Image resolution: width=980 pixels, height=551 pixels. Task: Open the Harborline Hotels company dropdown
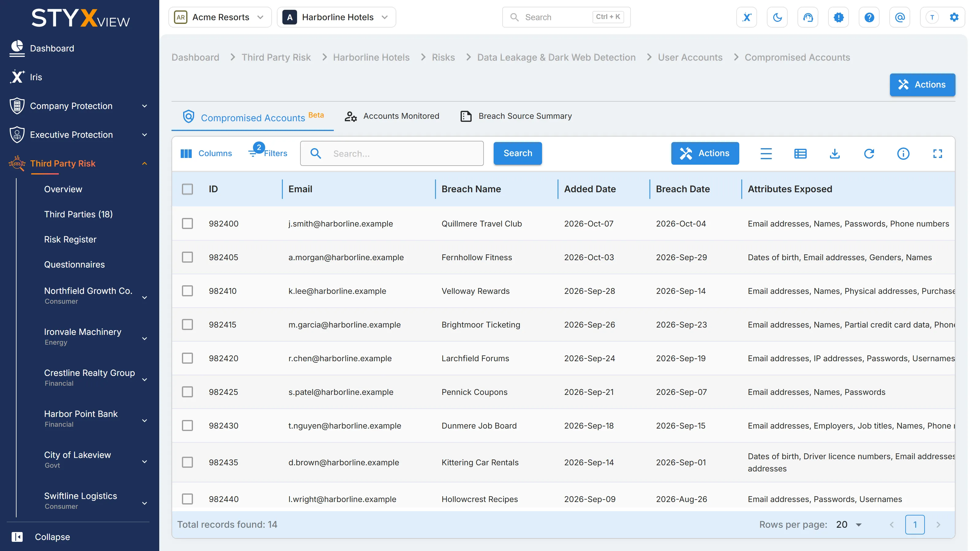(336, 17)
